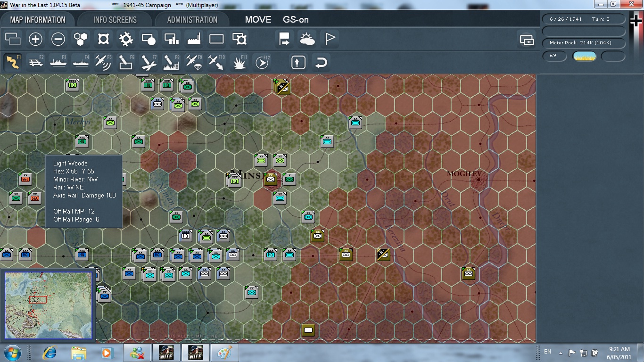
Task: Toggle the factory locations icon
Action: [194, 39]
